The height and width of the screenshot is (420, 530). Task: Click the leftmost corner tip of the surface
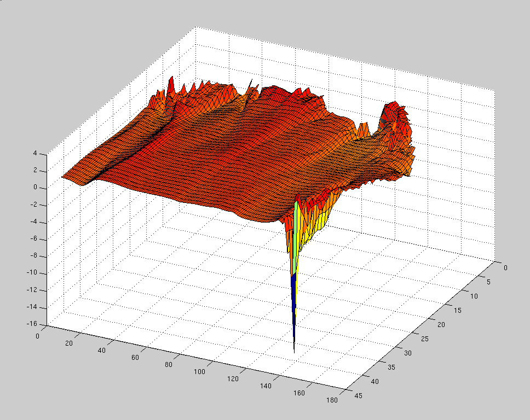click(x=65, y=176)
